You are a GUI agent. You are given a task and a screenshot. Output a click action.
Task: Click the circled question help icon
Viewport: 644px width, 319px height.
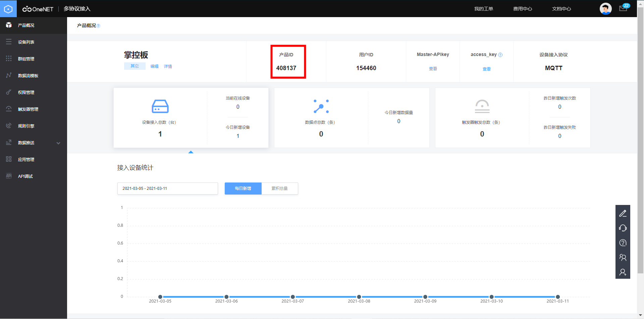623,243
